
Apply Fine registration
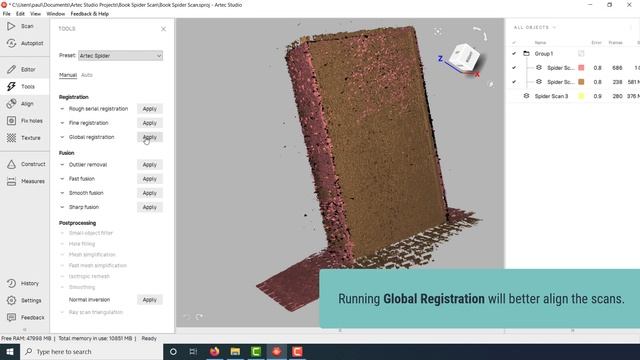coord(150,123)
